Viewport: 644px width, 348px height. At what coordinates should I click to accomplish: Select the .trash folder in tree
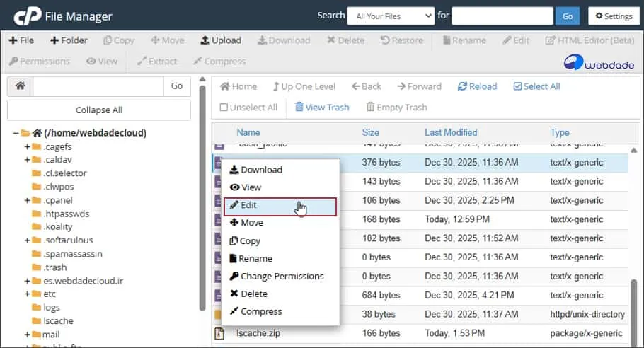point(55,267)
